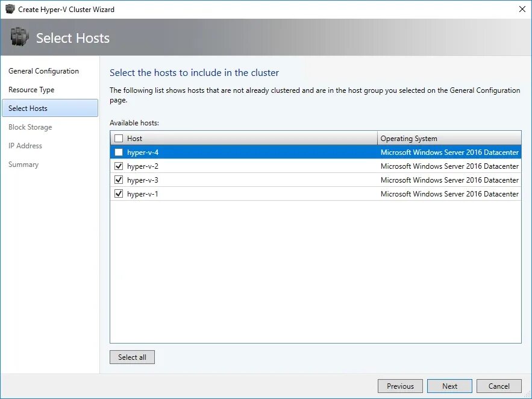Sort by the Operating System column header
Viewport: 532px width, 399px height.
click(x=449, y=139)
